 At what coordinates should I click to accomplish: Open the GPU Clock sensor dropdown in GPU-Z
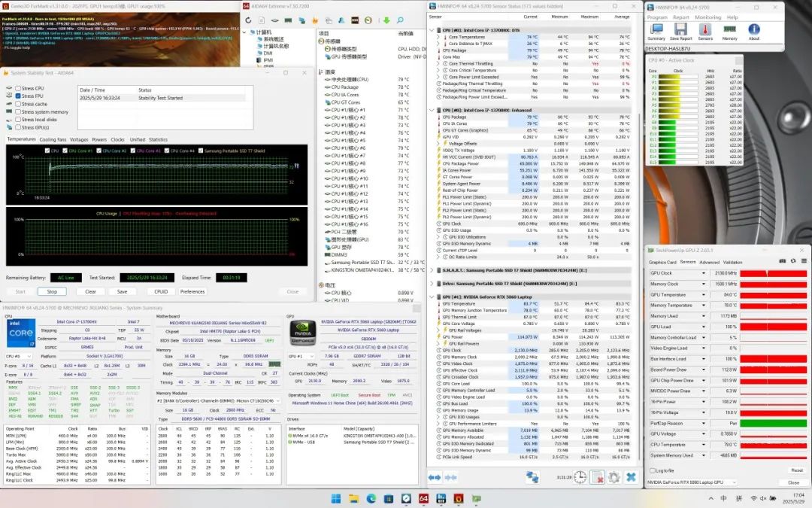pos(704,273)
